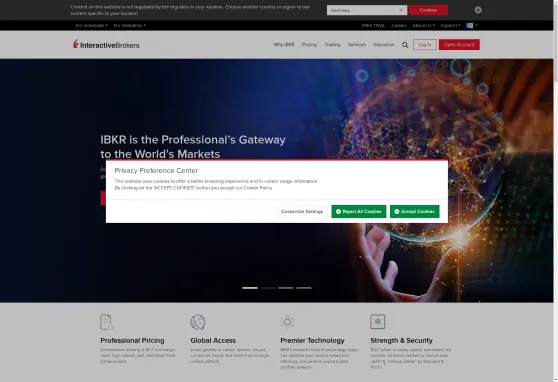Open the Services menu
558x382 pixels.
[x=357, y=45]
